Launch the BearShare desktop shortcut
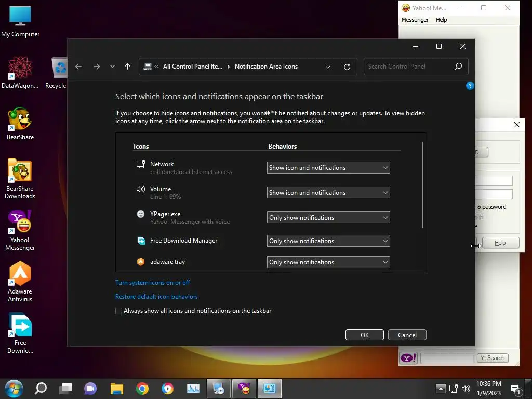Viewport: 532px width, 399px height. [20, 124]
